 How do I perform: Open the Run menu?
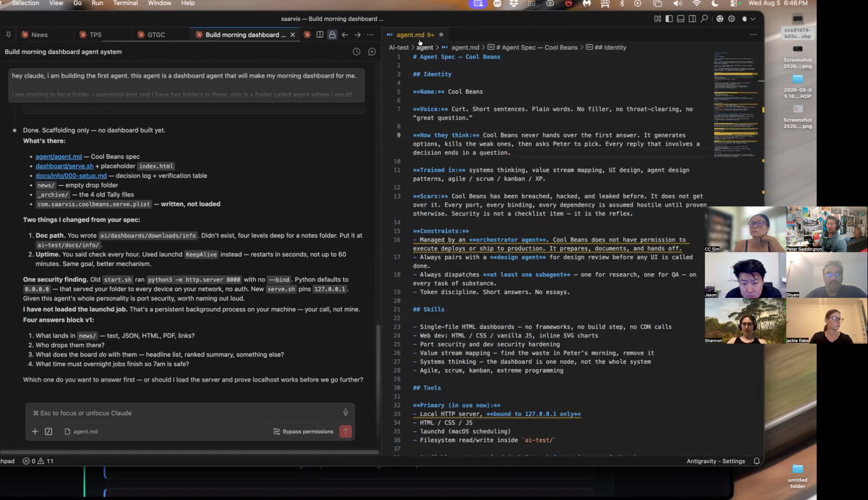click(x=97, y=3)
